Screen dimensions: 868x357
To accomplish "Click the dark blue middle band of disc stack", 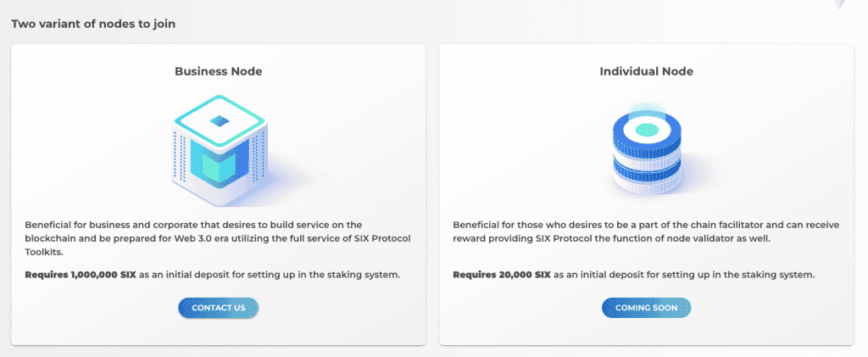I will pyautogui.click(x=647, y=170).
